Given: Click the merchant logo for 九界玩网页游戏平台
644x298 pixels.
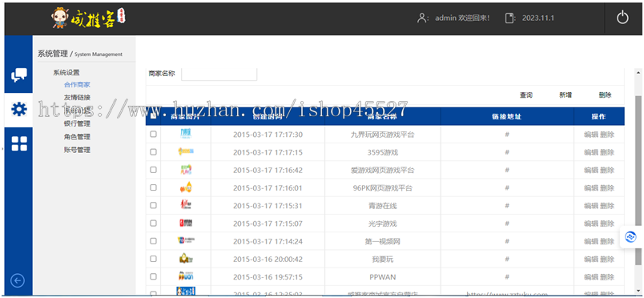Looking at the screenshot, I should pos(186,134).
